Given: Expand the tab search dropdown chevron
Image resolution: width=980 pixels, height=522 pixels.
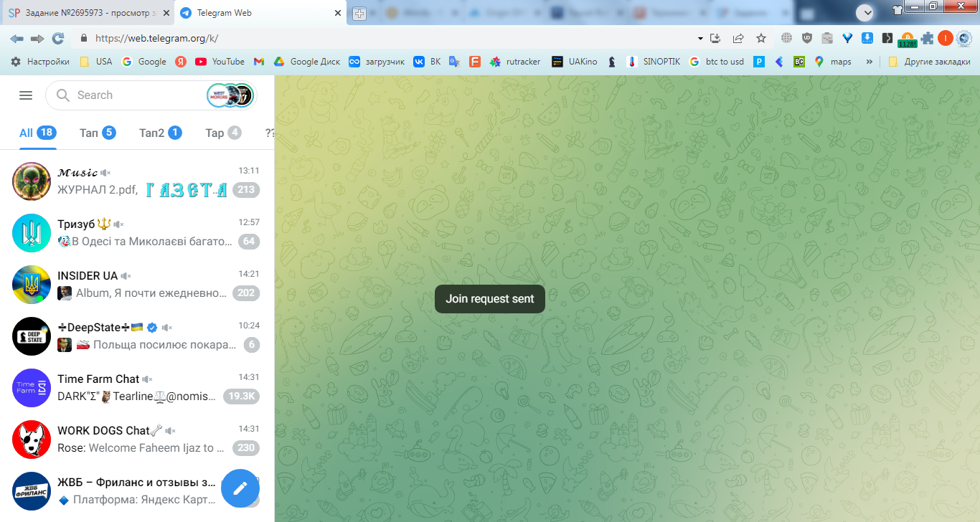Looking at the screenshot, I should coord(864,11).
